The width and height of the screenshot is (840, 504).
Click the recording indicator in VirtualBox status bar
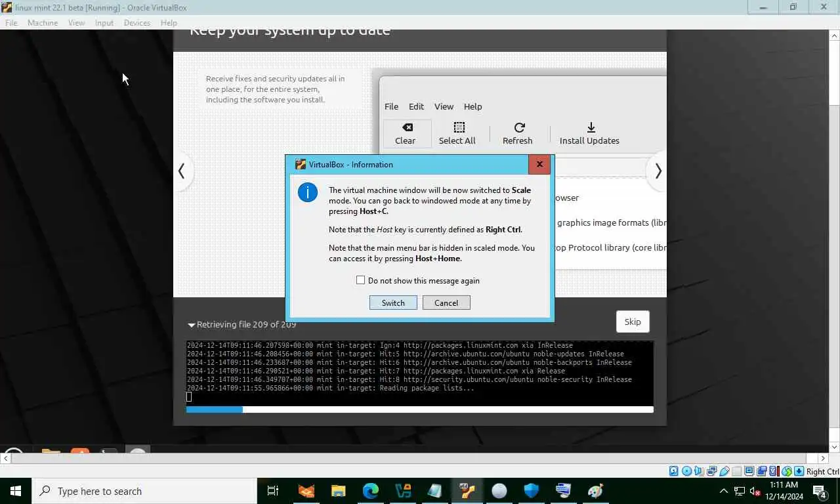coord(762,471)
